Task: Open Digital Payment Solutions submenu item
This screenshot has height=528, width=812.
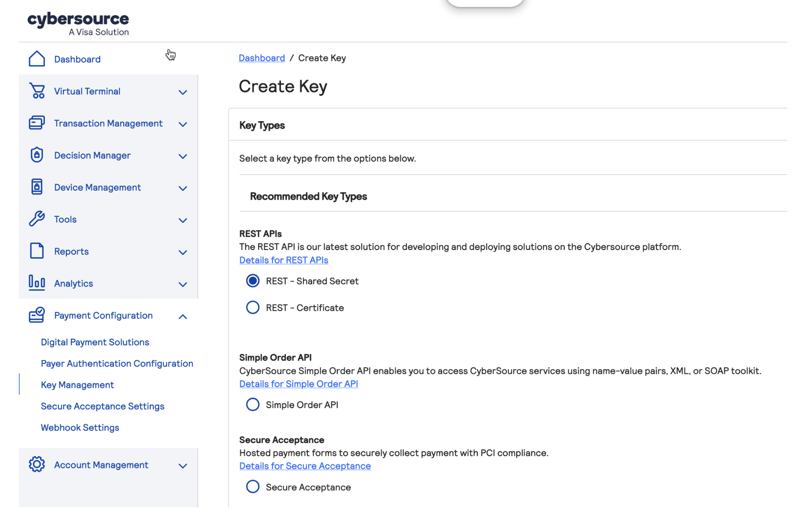Action: pos(95,342)
